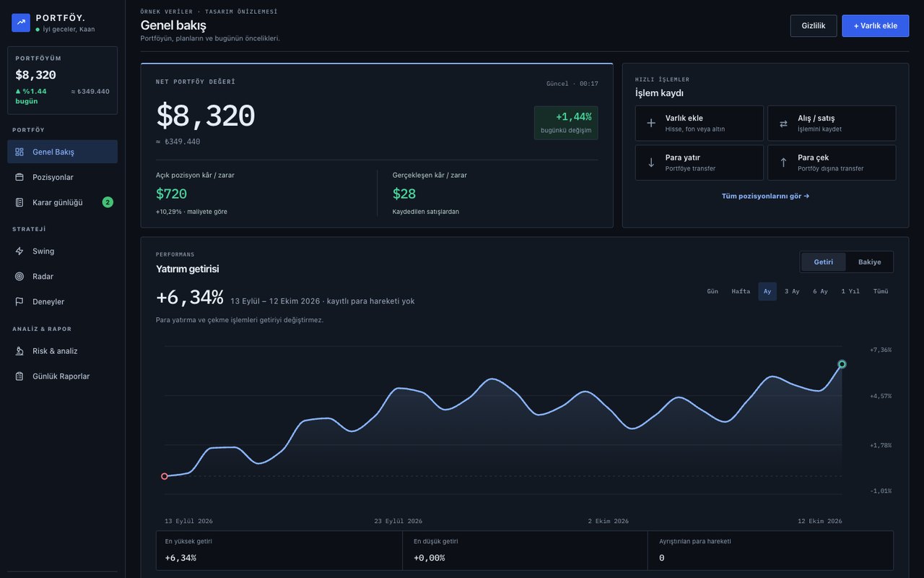Open the Portföyüm $8,320 summary card
Image resolution: width=924 pixels, height=578 pixels.
[x=62, y=80]
